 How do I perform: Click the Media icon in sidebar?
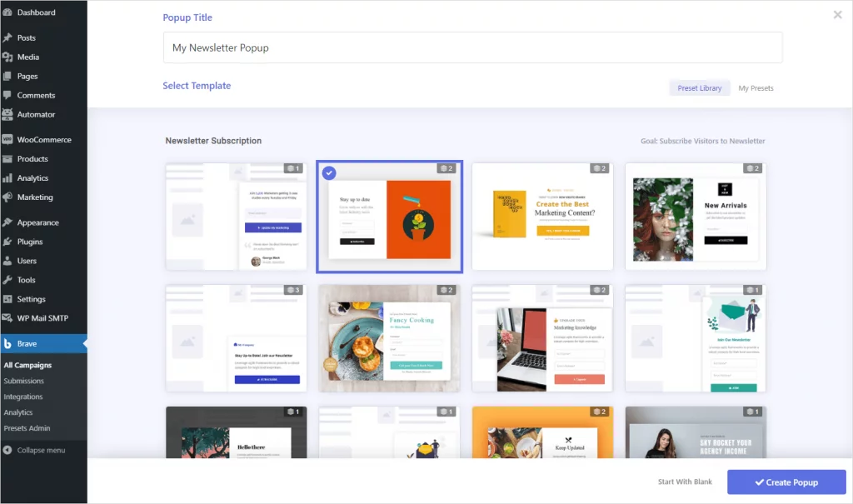tap(7, 57)
